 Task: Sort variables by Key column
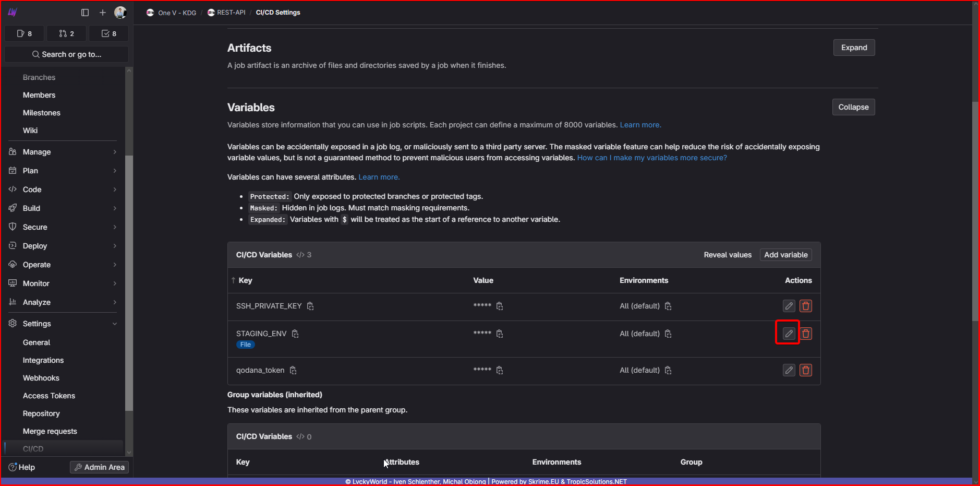(245, 280)
